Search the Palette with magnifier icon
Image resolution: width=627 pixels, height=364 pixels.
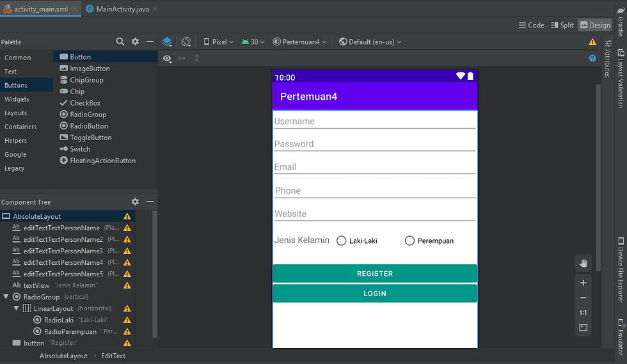[120, 42]
